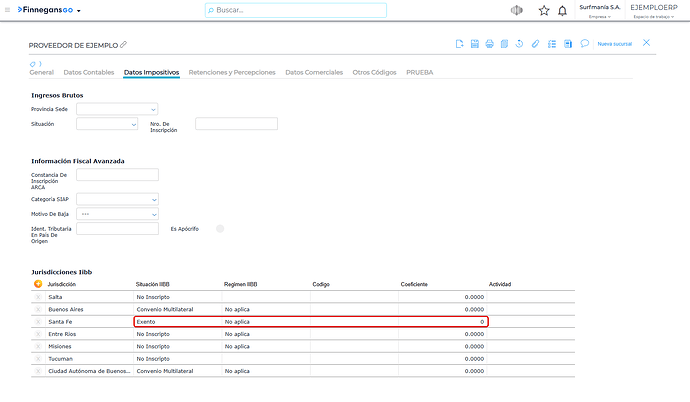Switch to the General tab
The width and height of the screenshot is (690, 402).
click(x=41, y=73)
